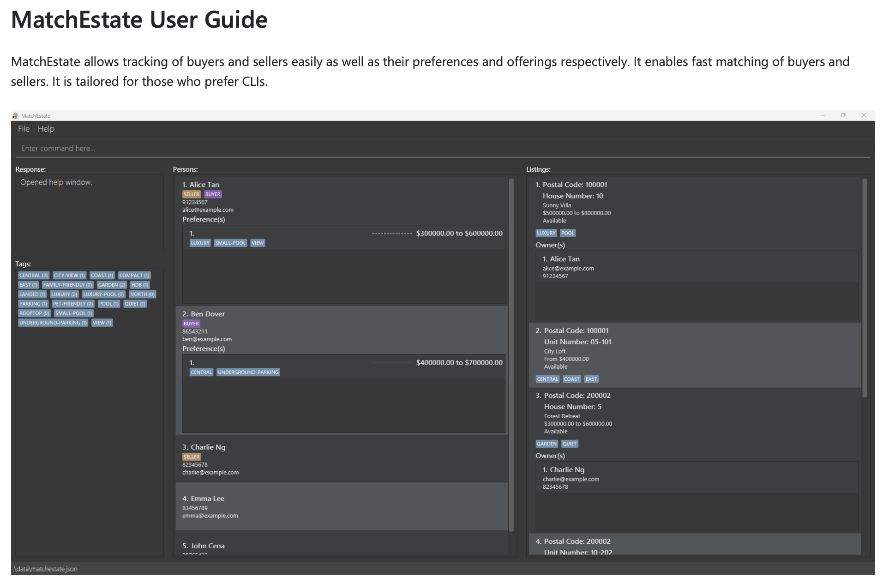The height and width of the screenshot is (588, 889).
Task: Click the UNDERGROUND-PARKING (1) tag in Tags panel
Action: [x=53, y=323]
